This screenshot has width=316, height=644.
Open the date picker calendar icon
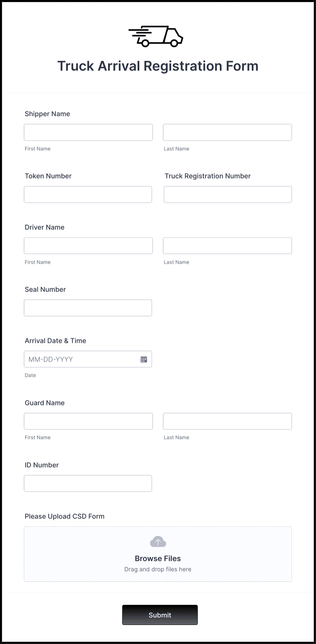click(x=143, y=359)
